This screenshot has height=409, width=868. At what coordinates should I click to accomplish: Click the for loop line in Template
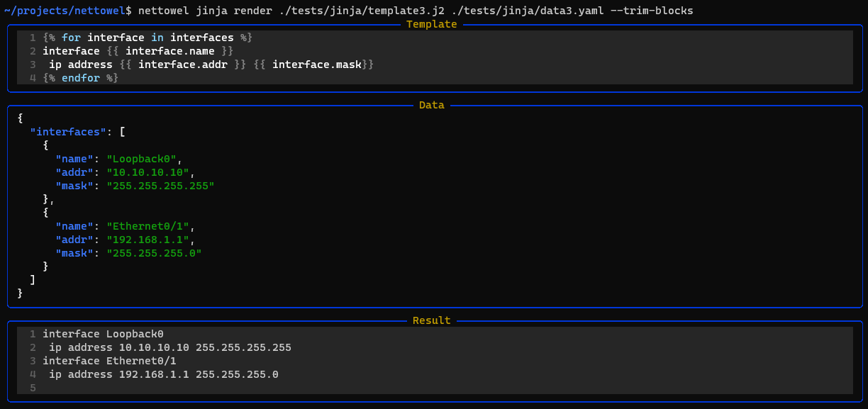click(x=148, y=38)
